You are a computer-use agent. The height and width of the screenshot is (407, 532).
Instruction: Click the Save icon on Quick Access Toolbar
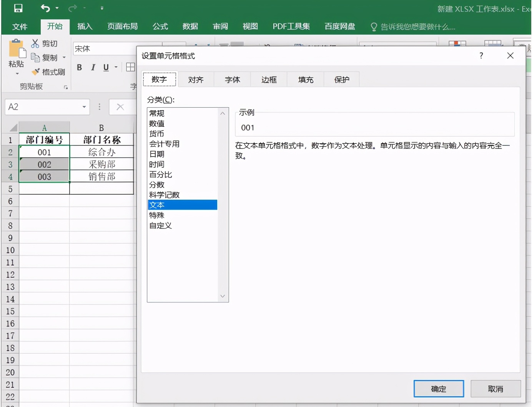click(18, 8)
